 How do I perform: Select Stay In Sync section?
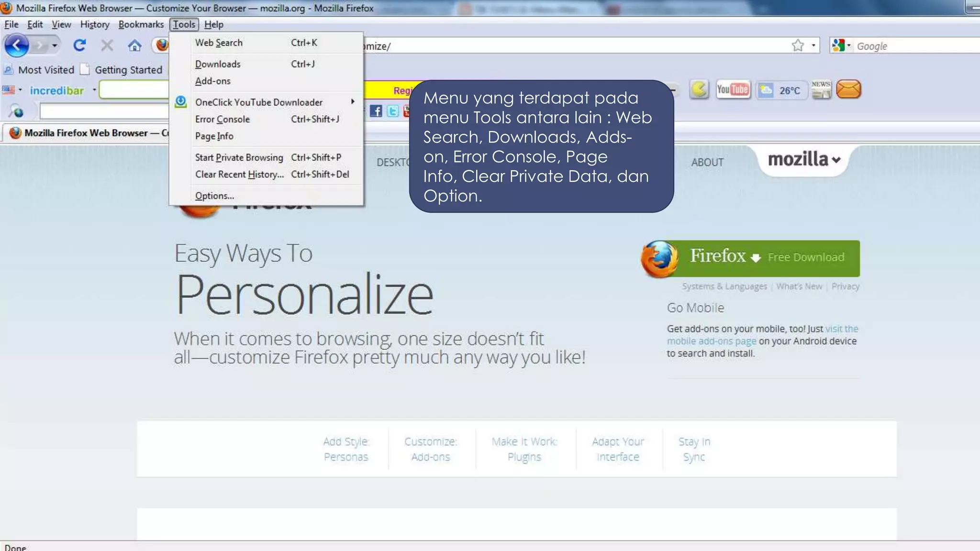[x=694, y=449]
